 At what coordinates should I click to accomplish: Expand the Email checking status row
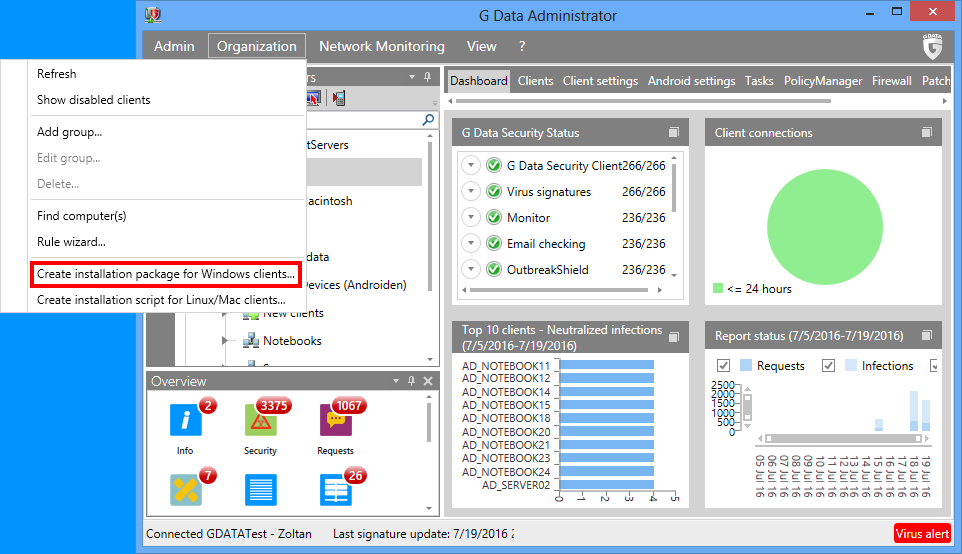(471, 244)
